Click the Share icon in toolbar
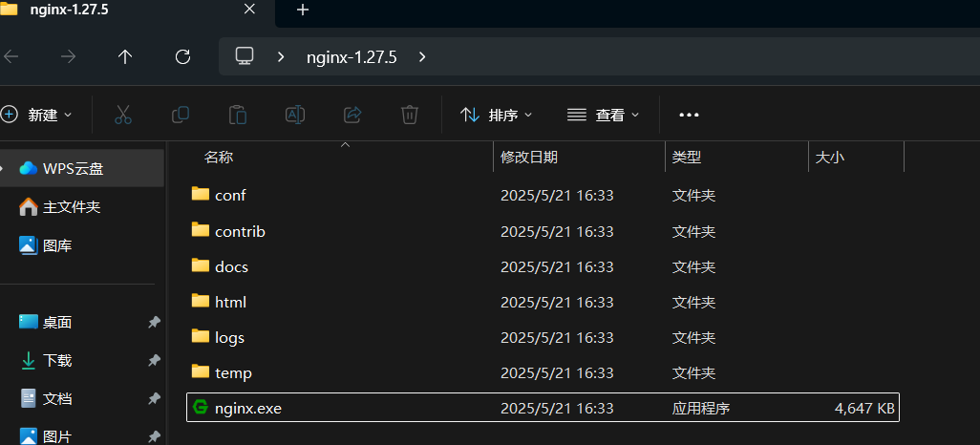Viewport: 980px width, 445px height. pos(352,115)
